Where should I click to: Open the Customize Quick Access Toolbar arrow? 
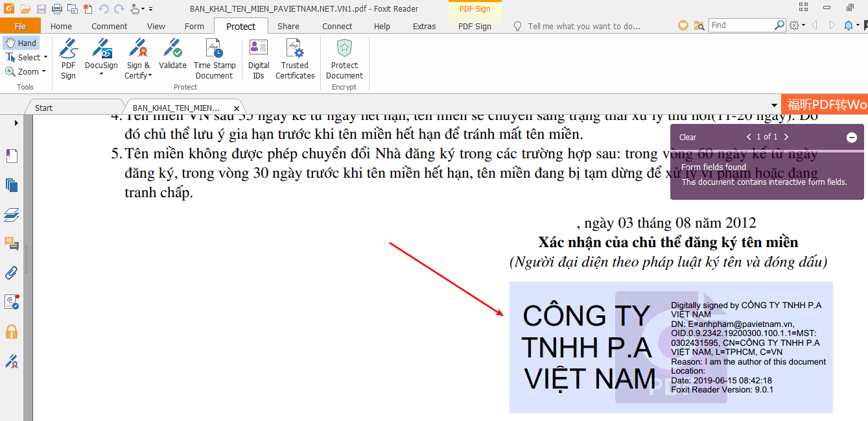point(151,9)
